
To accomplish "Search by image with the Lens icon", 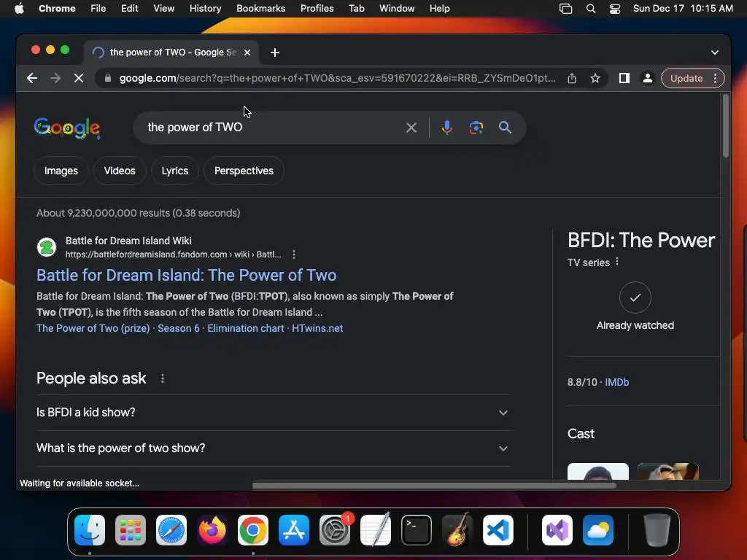I will (x=476, y=128).
